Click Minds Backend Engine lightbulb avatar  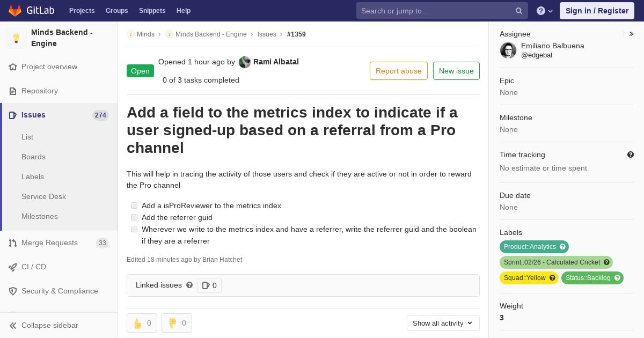(16, 38)
